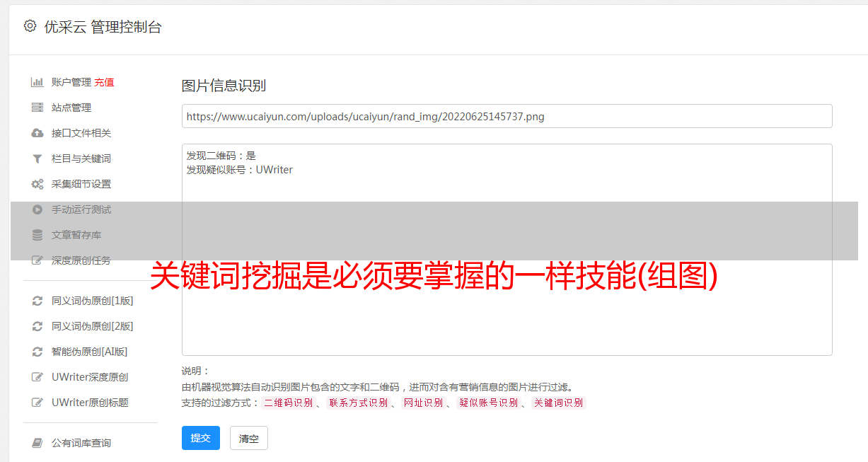Viewport: 868px width, 462px height.
Task: Click the play circle icon for 手动运行测试
Action: click(x=37, y=209)
